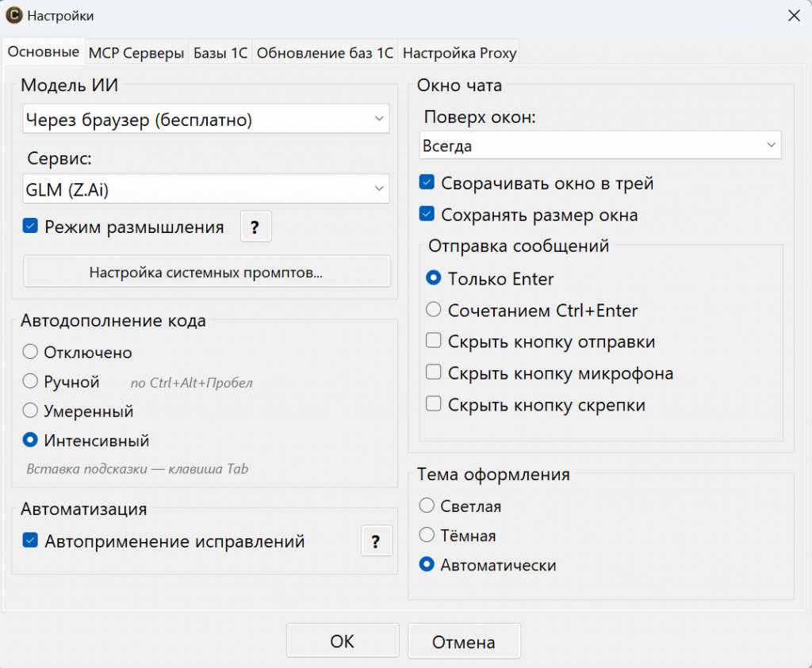The width and height of the screenshot is (812, 668).
Task: Toggle the Режим размышления checkbox
Action: coord(30,226)
